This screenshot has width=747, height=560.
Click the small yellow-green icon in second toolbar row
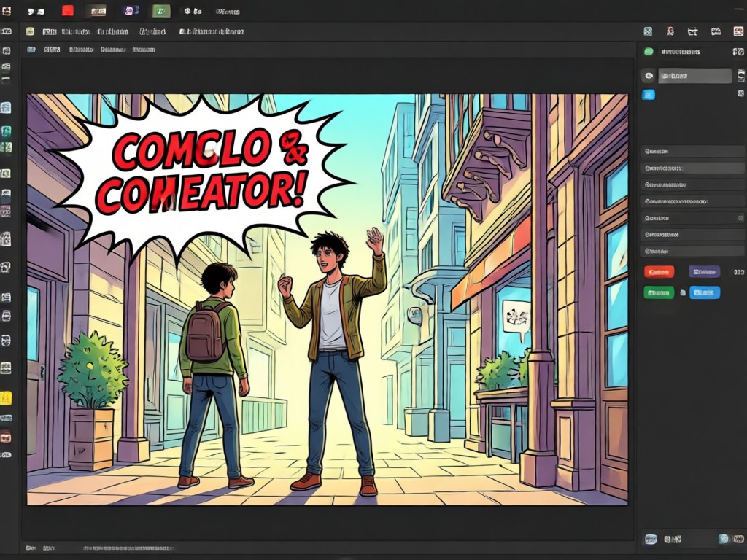[30, 31]
